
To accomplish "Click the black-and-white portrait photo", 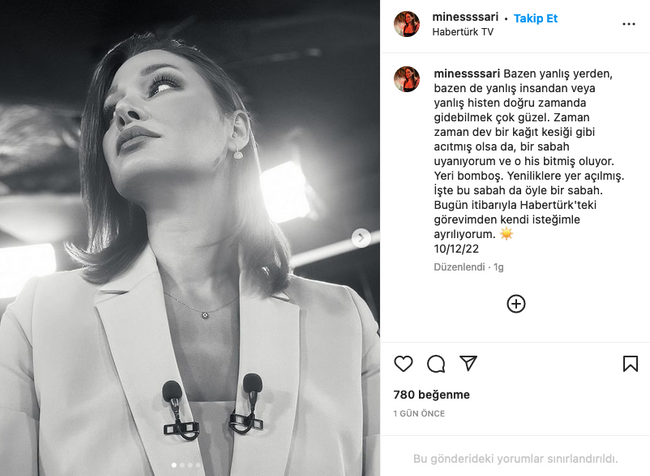I will [x=190, y=230].
